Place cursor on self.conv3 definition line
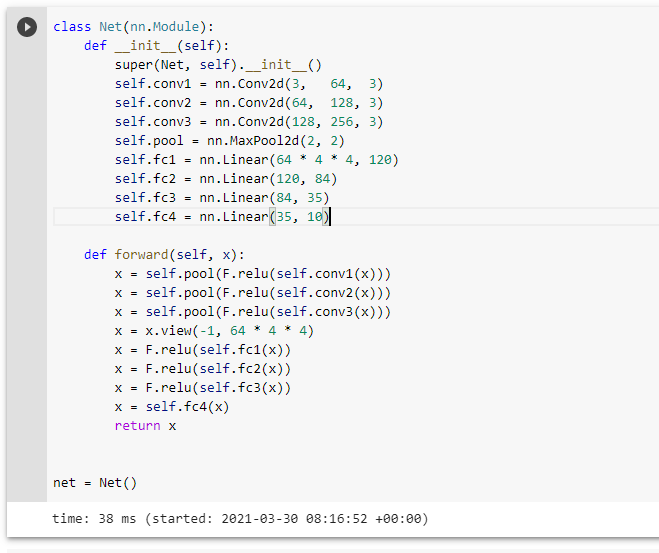 pos(249,122)
